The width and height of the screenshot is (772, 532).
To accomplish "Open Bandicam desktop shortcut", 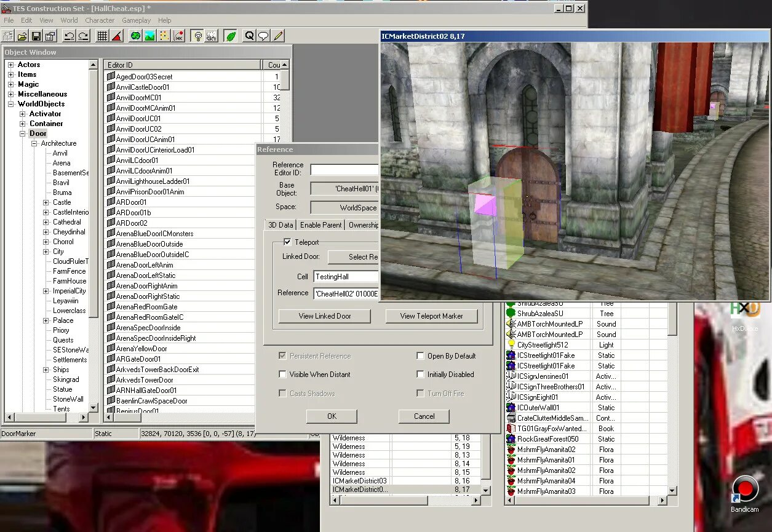I will pos(744,493).
